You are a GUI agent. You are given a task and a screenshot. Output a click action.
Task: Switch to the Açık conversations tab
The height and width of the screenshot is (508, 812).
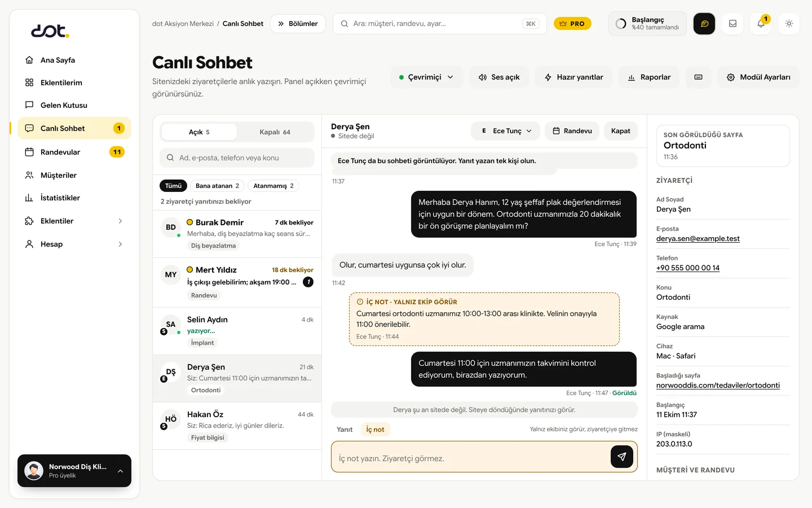[x=199, y=132]
